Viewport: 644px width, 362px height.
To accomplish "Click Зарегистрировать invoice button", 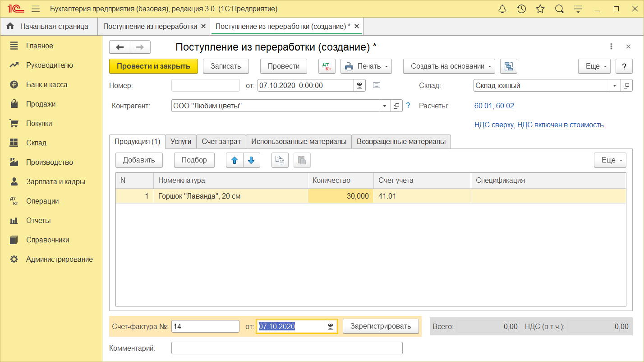I will (x=381, y=326).
